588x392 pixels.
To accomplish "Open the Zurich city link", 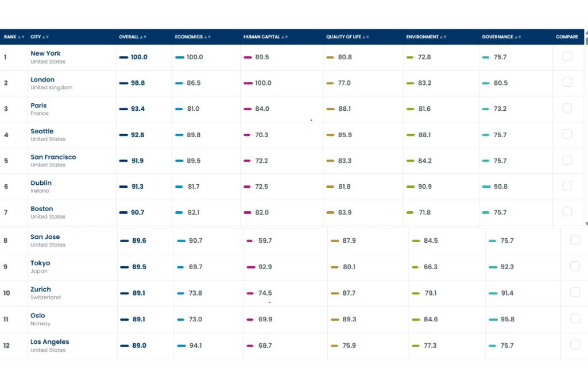I will 41,289.
